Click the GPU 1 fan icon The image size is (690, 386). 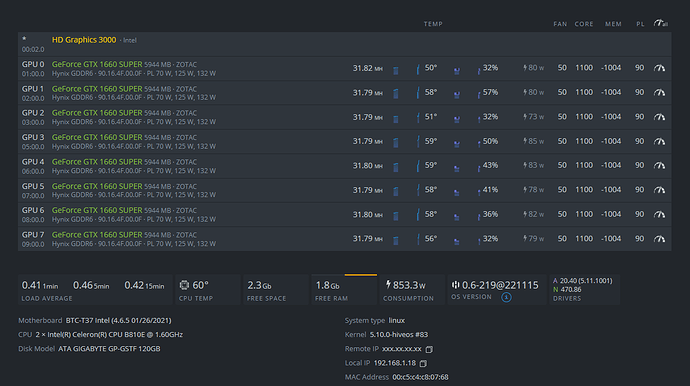point(457,95)
